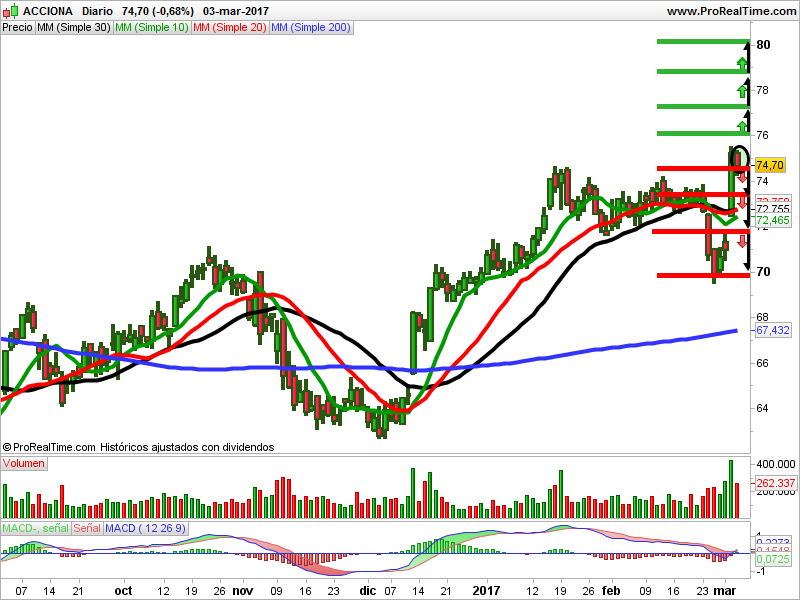The width and height of the screenshot is (800, 600).
Task: Select the green MM (Simple 10) label
Action: (x=152, y=27)
